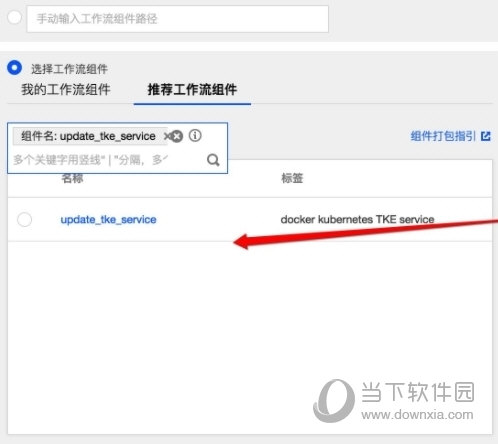Click the 标签 column header

pos(292,178)
